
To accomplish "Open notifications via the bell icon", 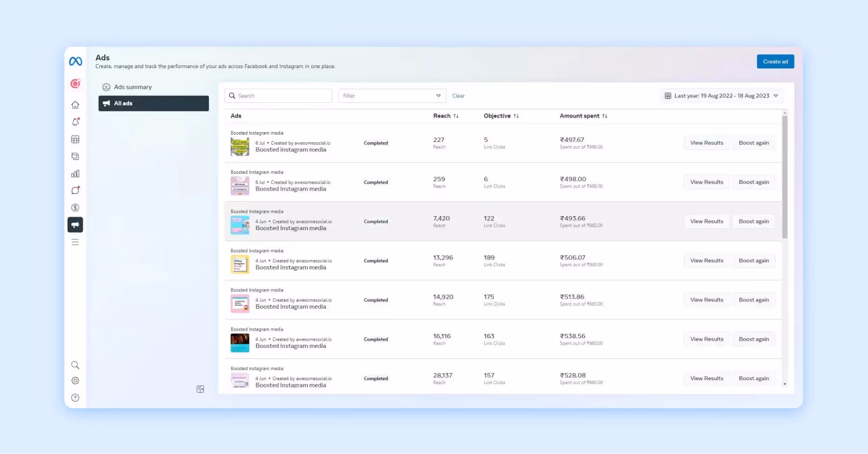I will (x=75, y=122).
